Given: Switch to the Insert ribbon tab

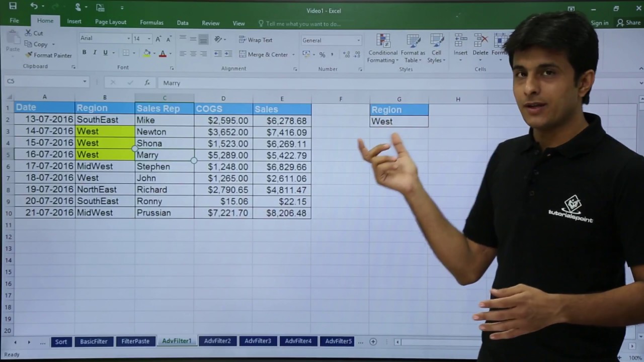Looking at the screenshot, I should pos(74,21).
